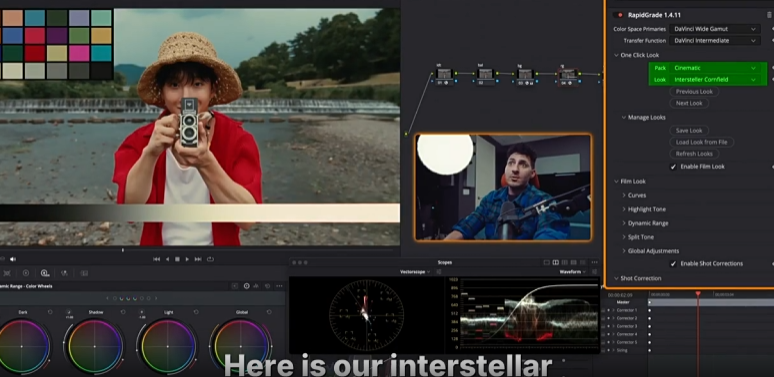Toggle the Enable Shot Corrections checkbox
This screenshot has width=774, height=377.
673,264
